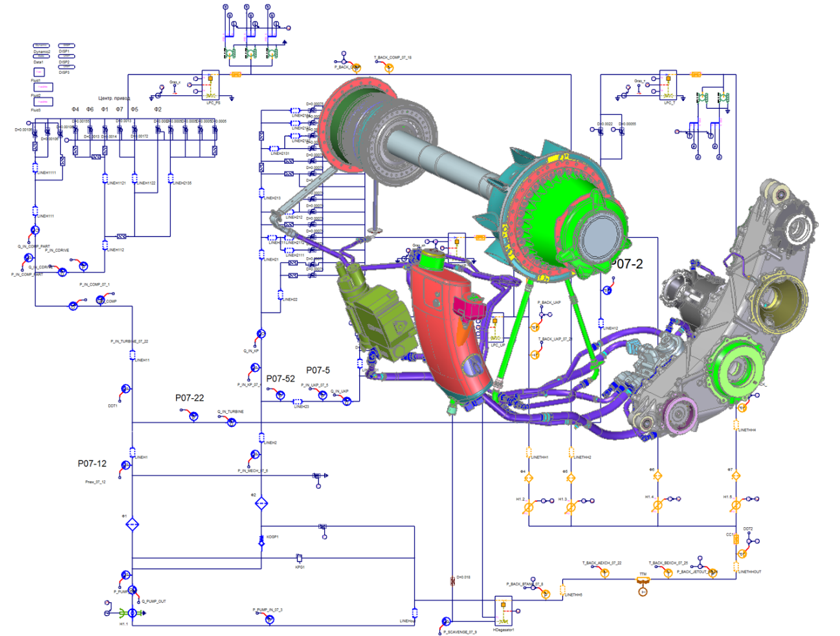Select the LINEH1111 pipe element

coord(35,168)
